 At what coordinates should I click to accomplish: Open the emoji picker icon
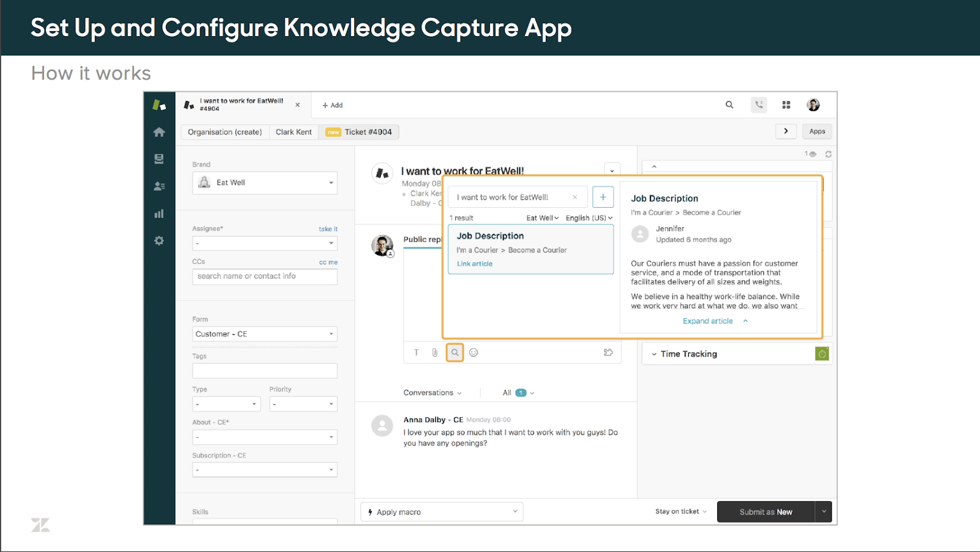(x=473, y=352)
